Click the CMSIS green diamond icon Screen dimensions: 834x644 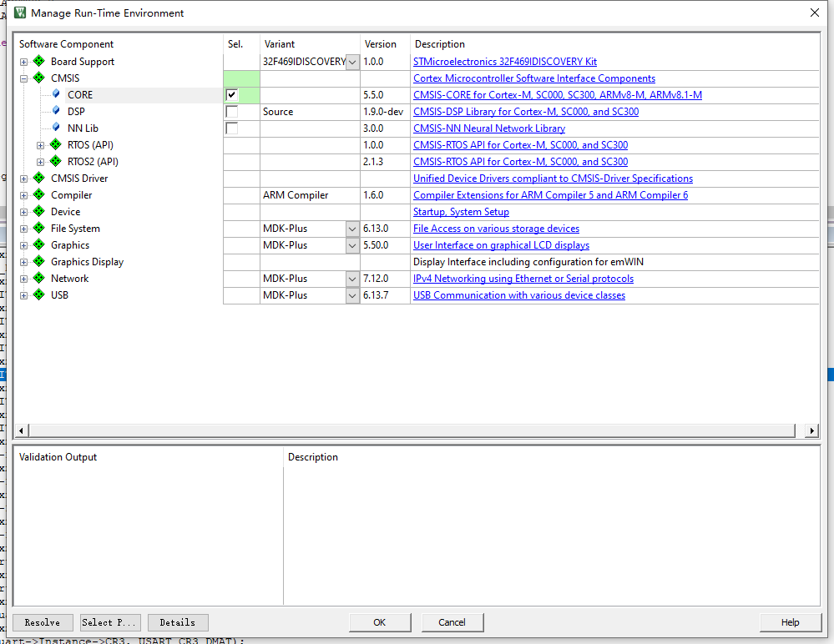tap(38, 78)
